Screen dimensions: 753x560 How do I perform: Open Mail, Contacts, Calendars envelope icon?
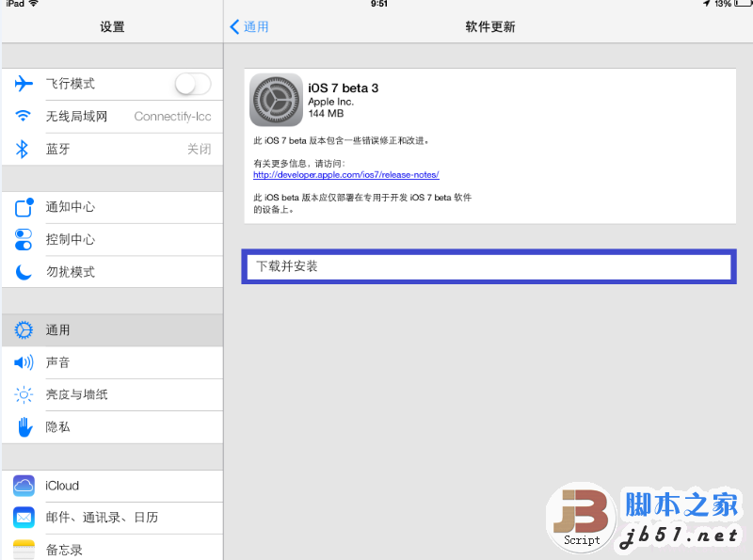(x=23, y=518)
